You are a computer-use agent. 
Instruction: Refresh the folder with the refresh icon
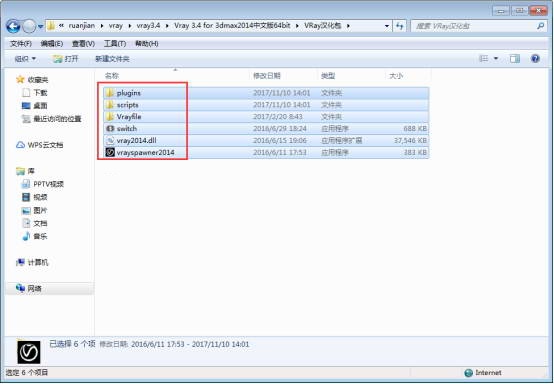tap(400, 26)
